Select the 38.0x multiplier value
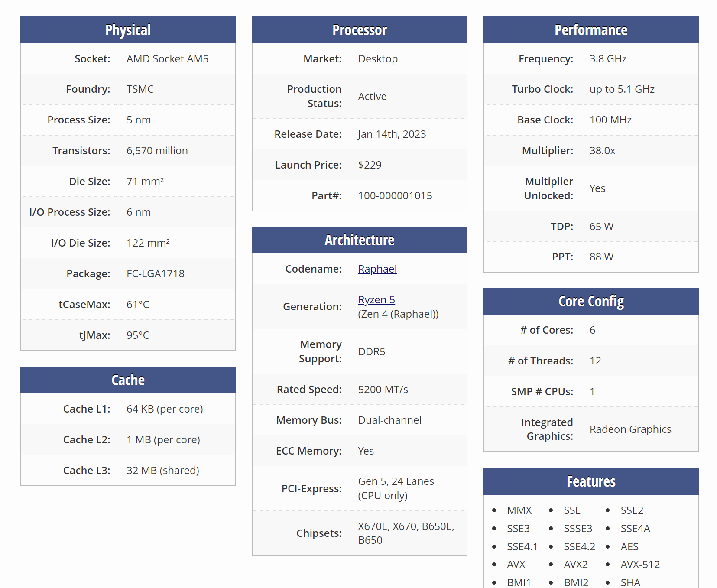This screenshot has height=588, width=717. coord(602,151)
